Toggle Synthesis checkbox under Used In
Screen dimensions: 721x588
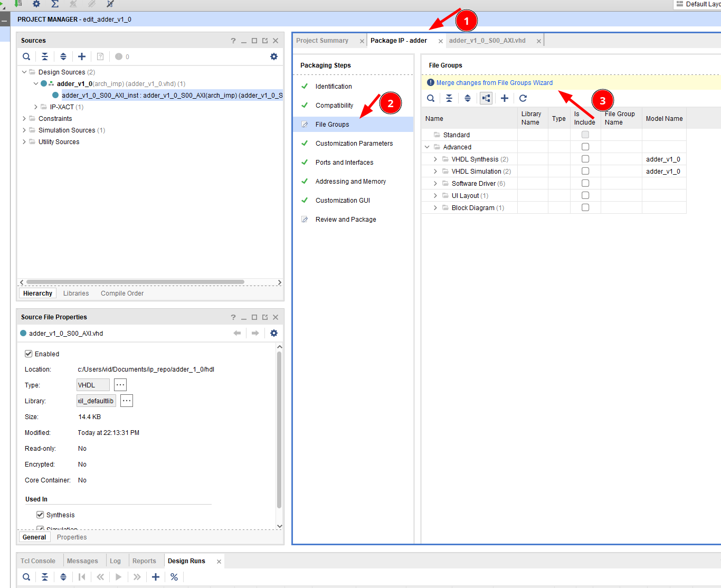40,515
